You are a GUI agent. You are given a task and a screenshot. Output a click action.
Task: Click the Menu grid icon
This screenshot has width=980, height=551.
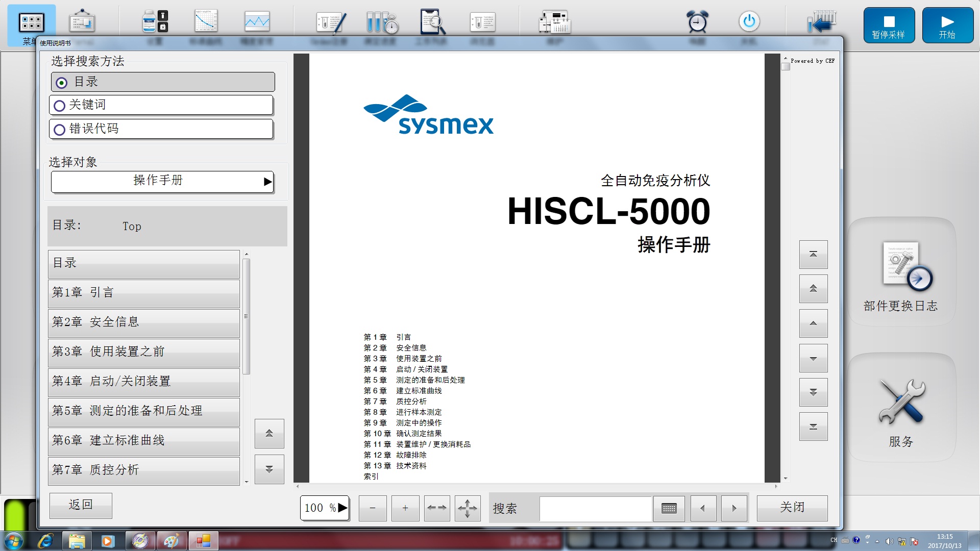pyautogui.click(x=31, y=22)
